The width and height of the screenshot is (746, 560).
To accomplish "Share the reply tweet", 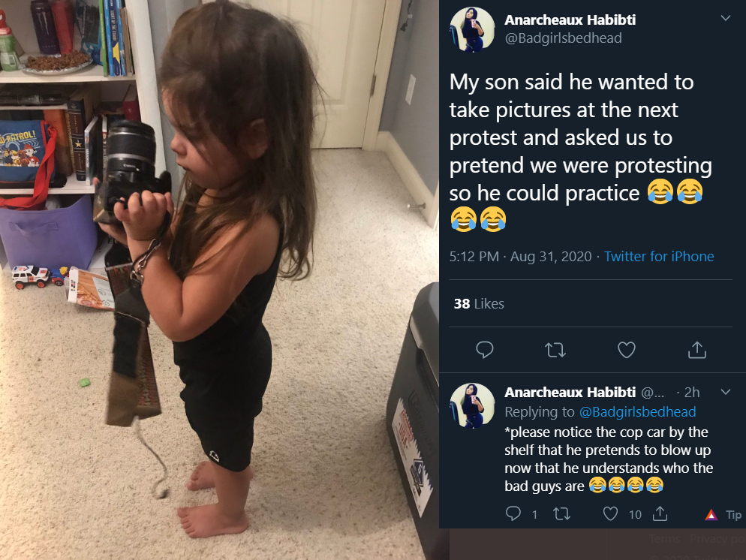I will [x=660, y=513].
